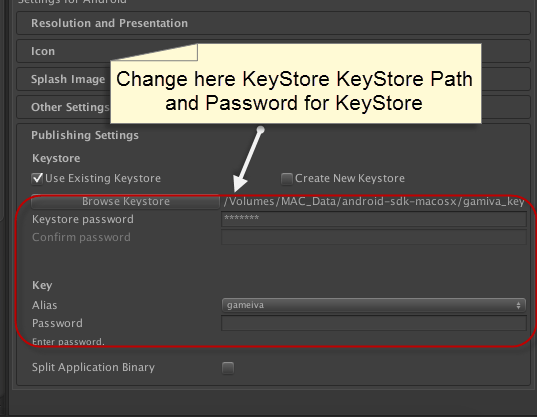This screenshot has height=417, width=537.
Task: Click the Create New Keystore label
Action: click(x=350, y=178)
